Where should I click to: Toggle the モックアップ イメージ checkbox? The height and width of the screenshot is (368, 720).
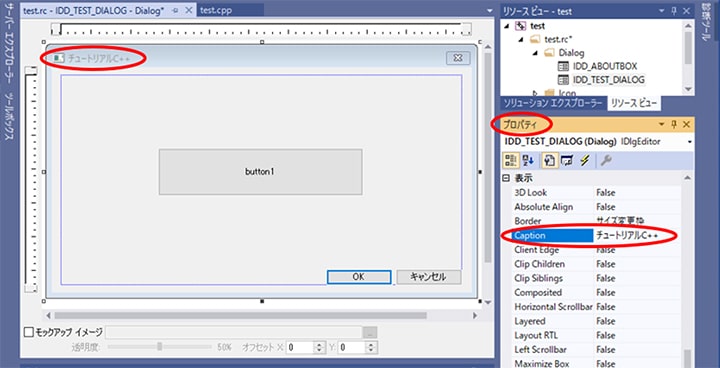click(x=28, y=332)
